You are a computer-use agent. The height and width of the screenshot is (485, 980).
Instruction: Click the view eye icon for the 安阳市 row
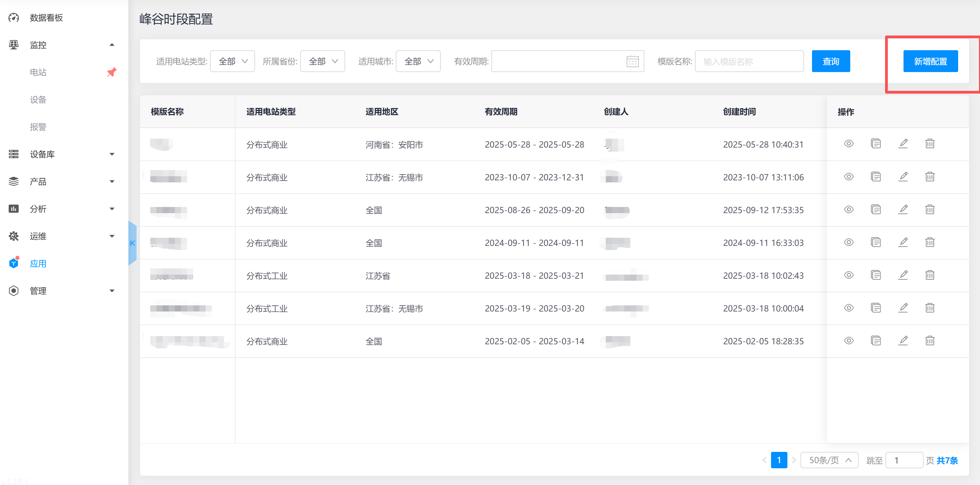(849, 144)
